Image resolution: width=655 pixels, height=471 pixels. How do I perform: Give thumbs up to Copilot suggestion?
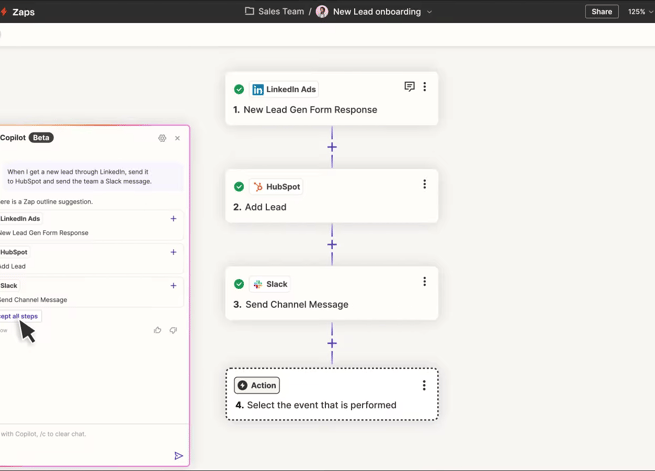[x=157, y=330]
